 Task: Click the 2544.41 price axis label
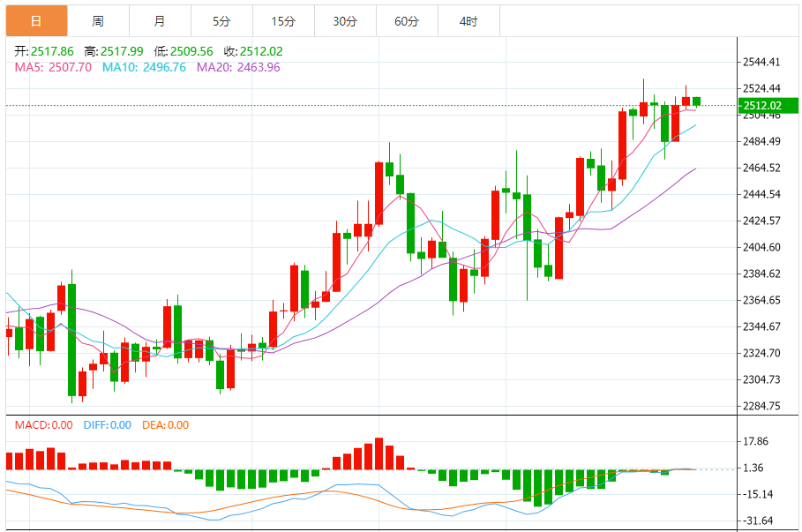click(761, 62)
